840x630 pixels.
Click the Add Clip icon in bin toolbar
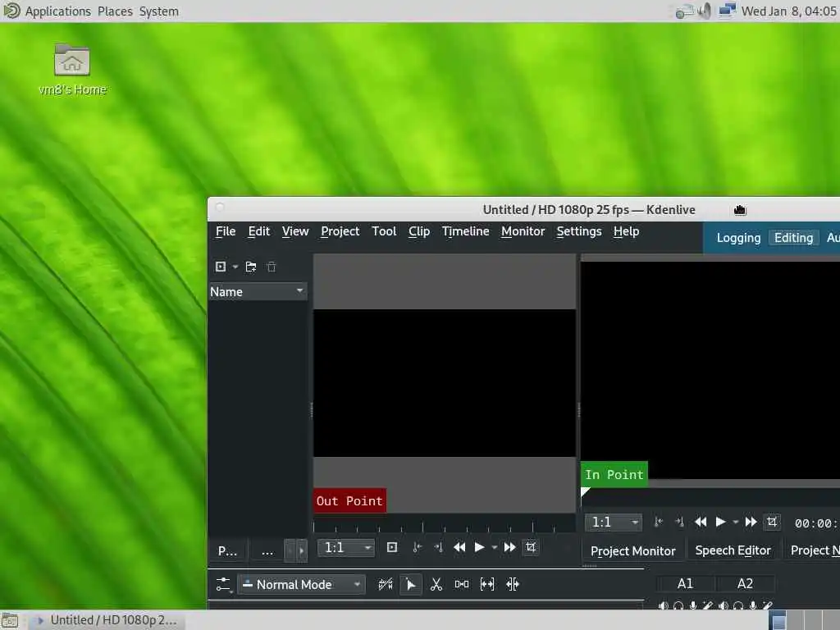[x=220, y=267]
